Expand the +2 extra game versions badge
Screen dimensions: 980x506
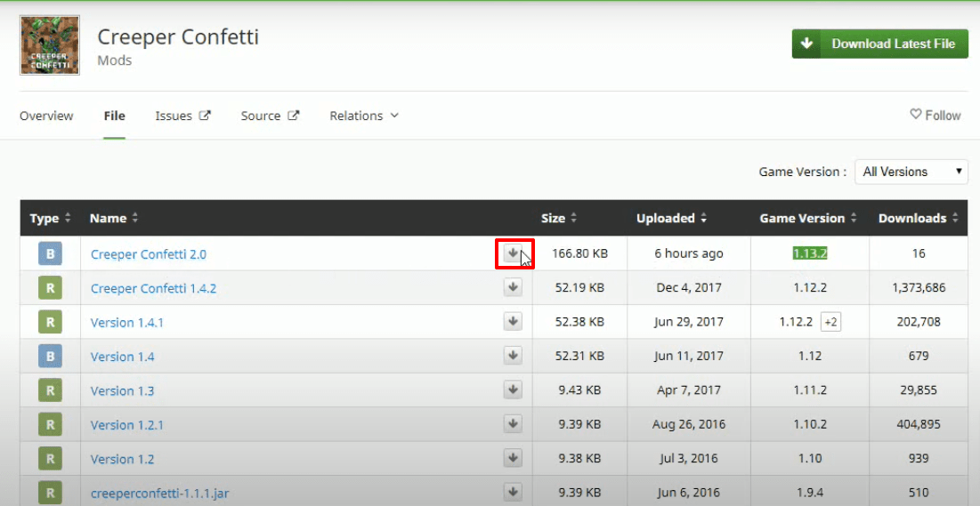tap(830, 322)
